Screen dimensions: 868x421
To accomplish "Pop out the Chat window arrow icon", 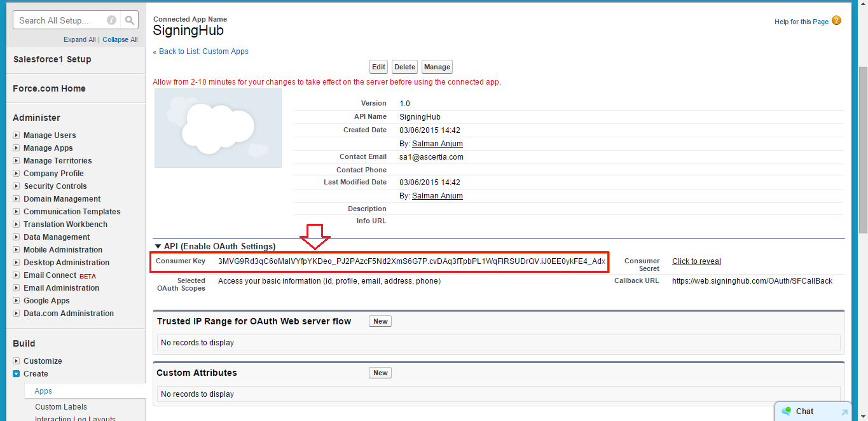I will 844,412.
